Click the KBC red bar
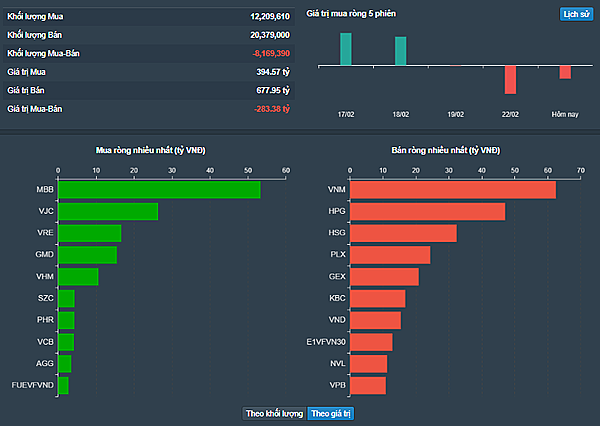 378,299
